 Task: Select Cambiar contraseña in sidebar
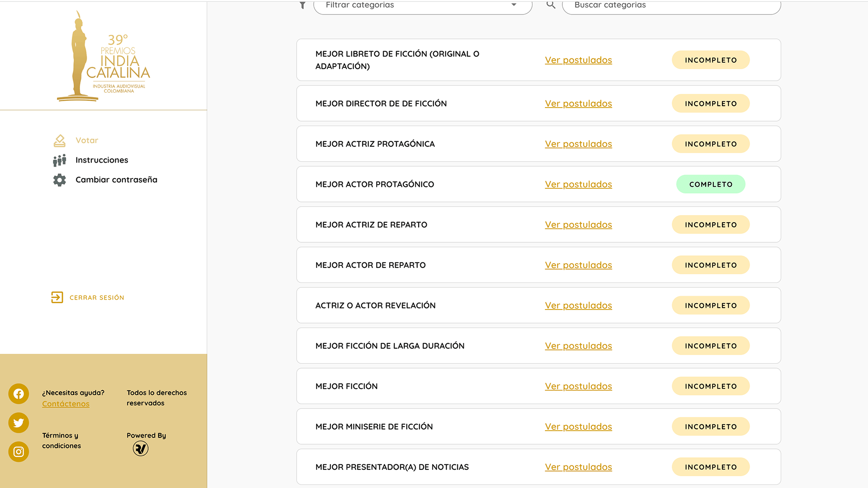(x=116, y=180)
